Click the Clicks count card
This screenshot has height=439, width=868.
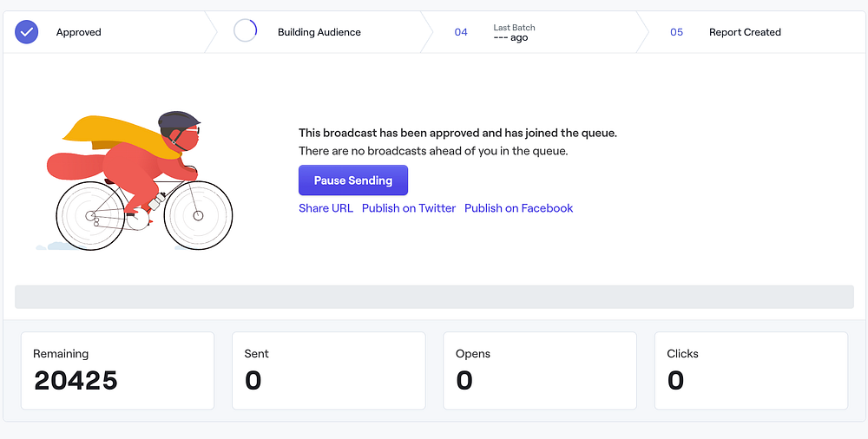(x=751, y=370)
